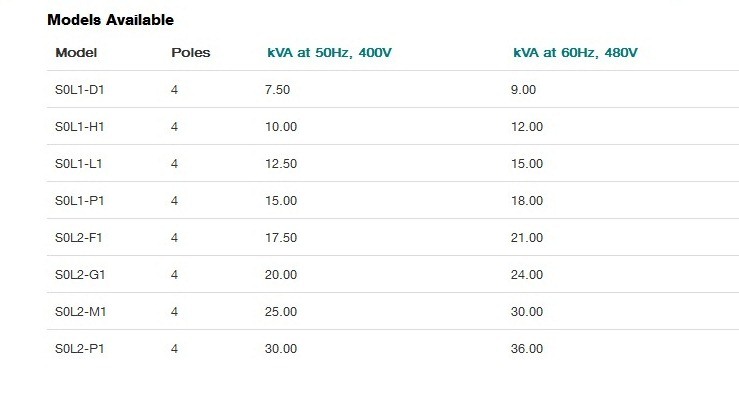
Task: Select the S0L2-G1 model name
Action: pyautogui.click(x=80, y=275)
